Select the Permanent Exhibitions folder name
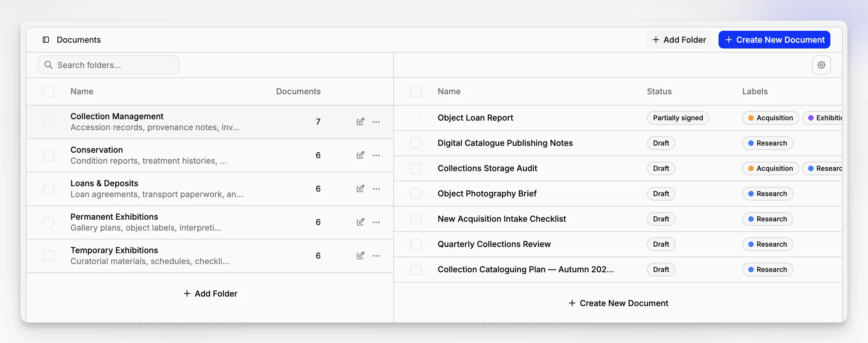This screenshot has width=868, height=343. (x=114, y=217)
